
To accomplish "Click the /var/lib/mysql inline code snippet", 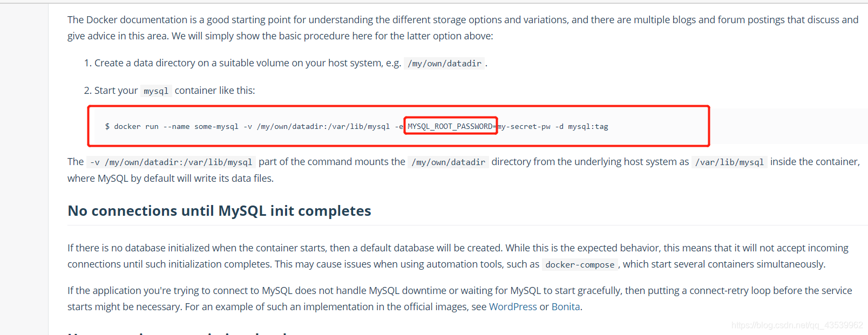I will coord(729,162).
